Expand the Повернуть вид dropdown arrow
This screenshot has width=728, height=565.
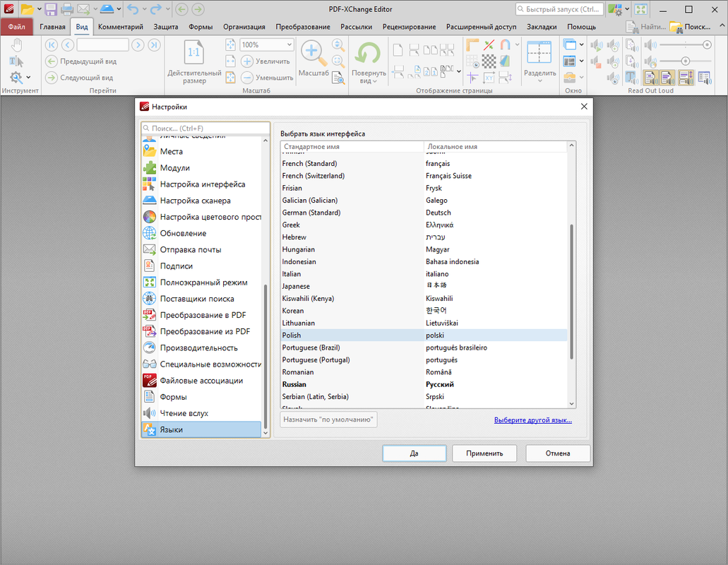[375, 81]
